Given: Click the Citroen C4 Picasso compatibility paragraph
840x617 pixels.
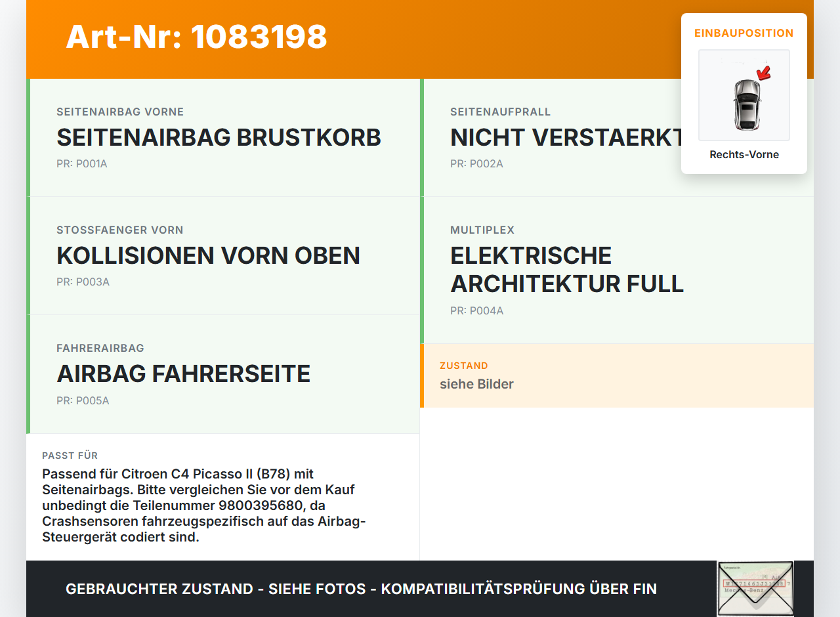Looking at the screenshot, I should tap(204, 505).
